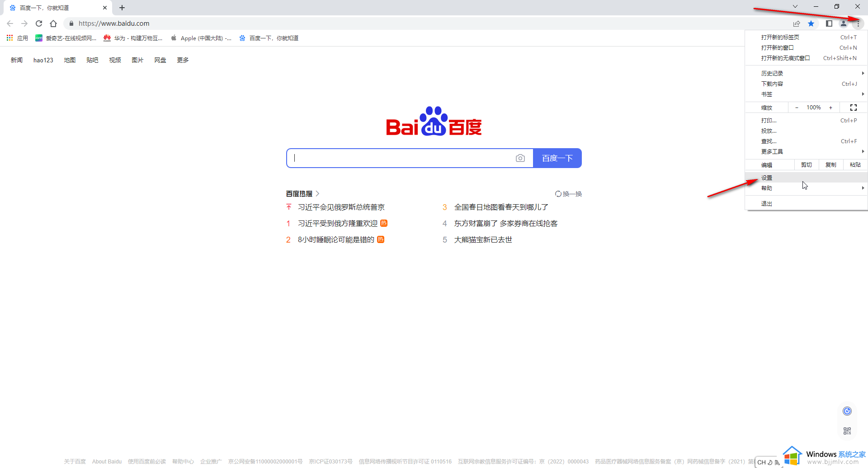Open a new tab with plus button
Image resolution: width=868 pixels, height=468 pixels.
122,8
